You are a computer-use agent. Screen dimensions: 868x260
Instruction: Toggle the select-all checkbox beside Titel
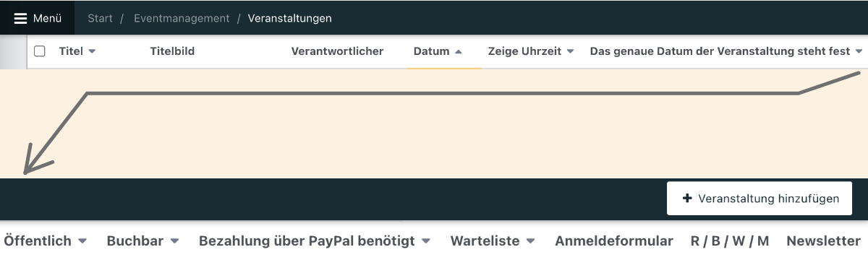click(40, 51)
